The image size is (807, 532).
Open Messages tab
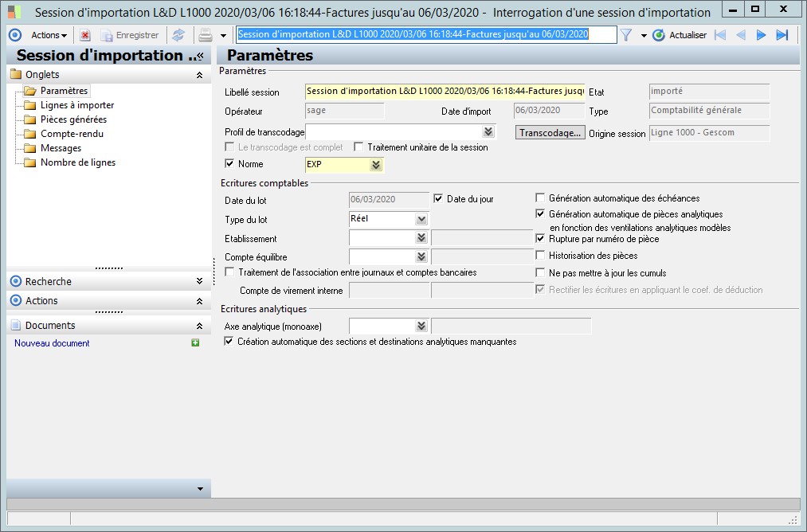coord(61,148)
